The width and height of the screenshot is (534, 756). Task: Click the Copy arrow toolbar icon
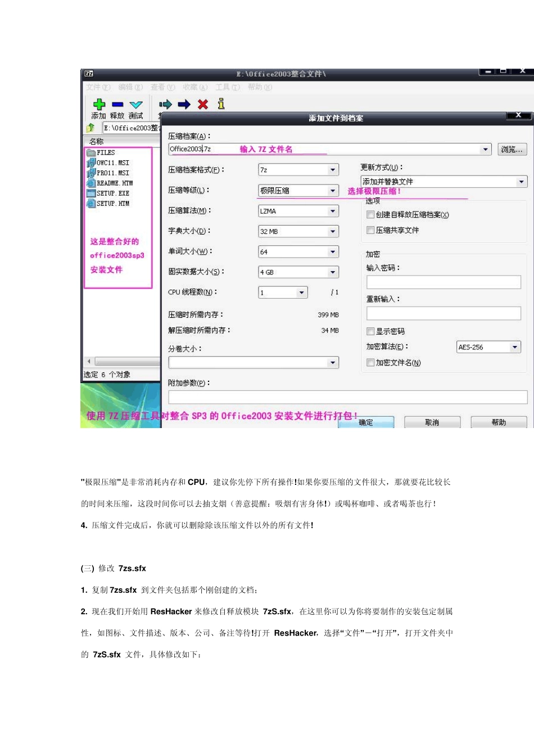(165, 104)
